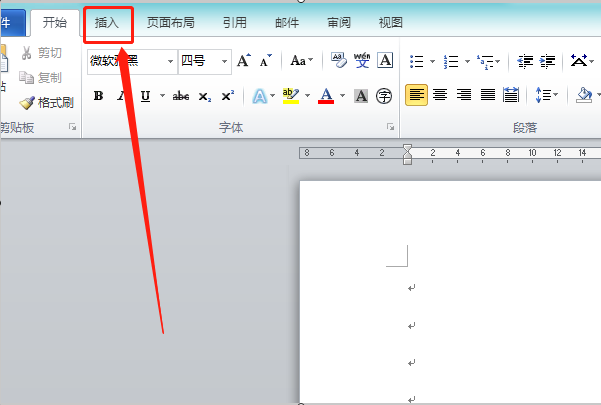The height and width of the screenshot is (405, 601).
Task: Toggle Subscript formatting
Action: click(205, 97)
